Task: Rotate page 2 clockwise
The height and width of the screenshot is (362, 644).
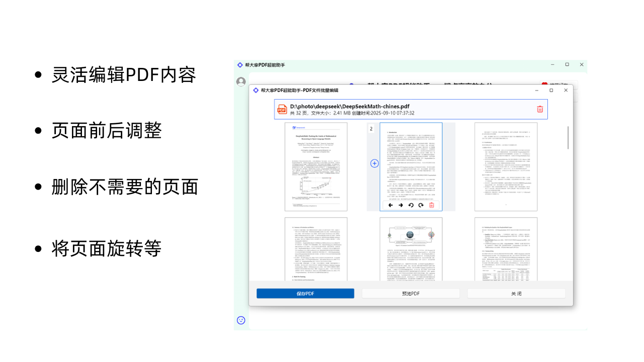Action: coord(421,205)
